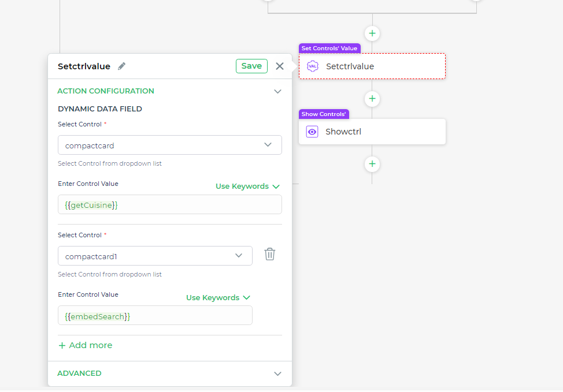Add step below the Showctrl node
563x392 pixels.
(x=372, y=164)
